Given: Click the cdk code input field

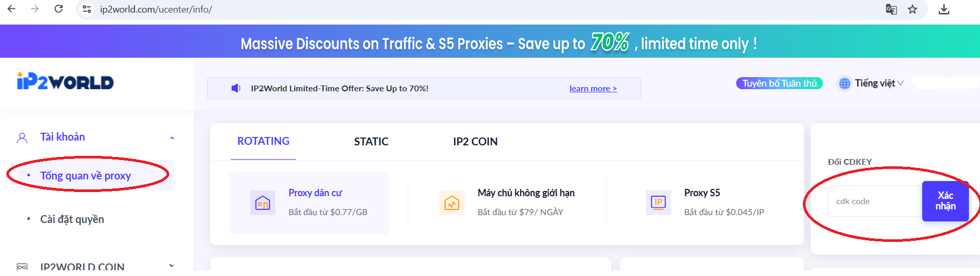Looking at the screenshot, I should 874,201.
